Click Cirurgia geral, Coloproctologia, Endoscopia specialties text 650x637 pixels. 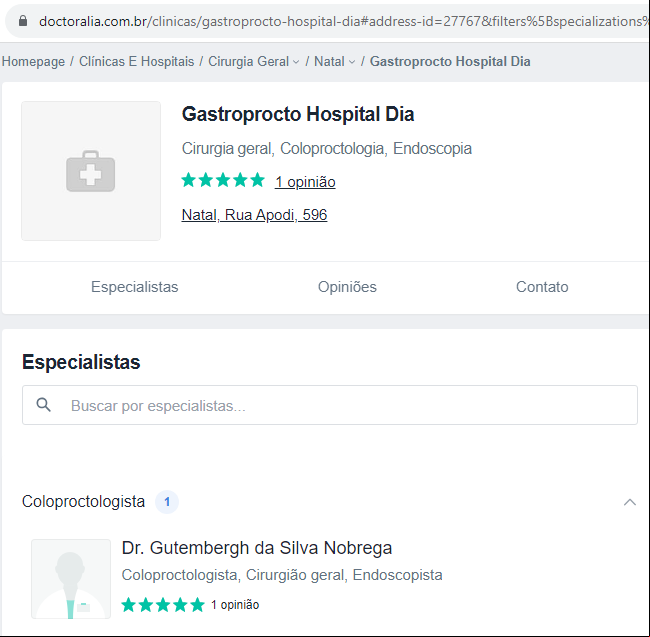(327, 148)
